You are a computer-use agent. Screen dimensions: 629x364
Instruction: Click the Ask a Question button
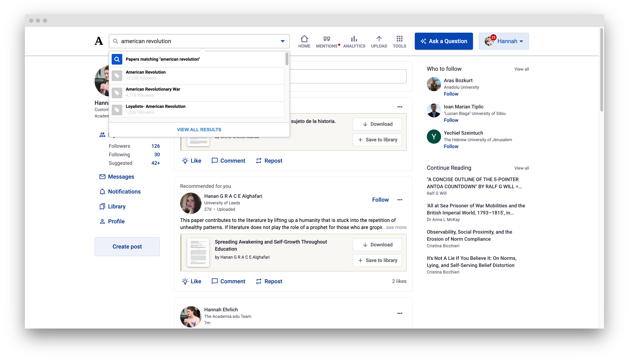(x=444, y=41)
